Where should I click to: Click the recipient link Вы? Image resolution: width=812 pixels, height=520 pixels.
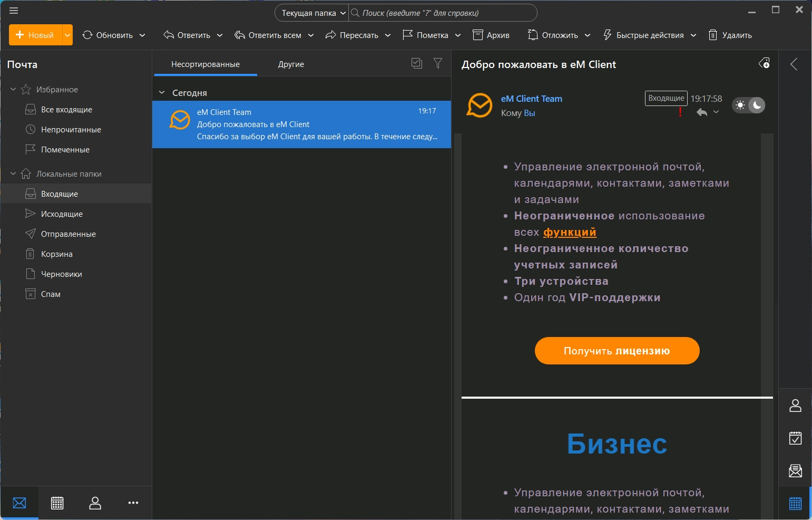[530, 113]
